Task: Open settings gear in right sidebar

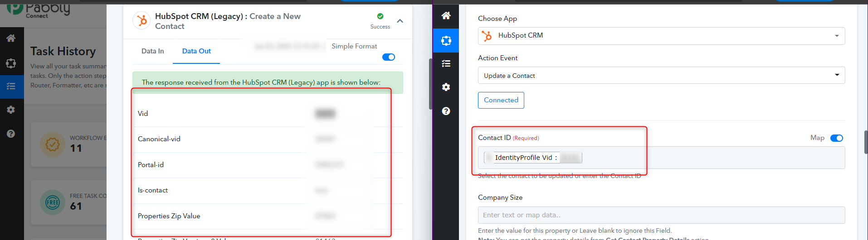Action: [x=446, y=87]
